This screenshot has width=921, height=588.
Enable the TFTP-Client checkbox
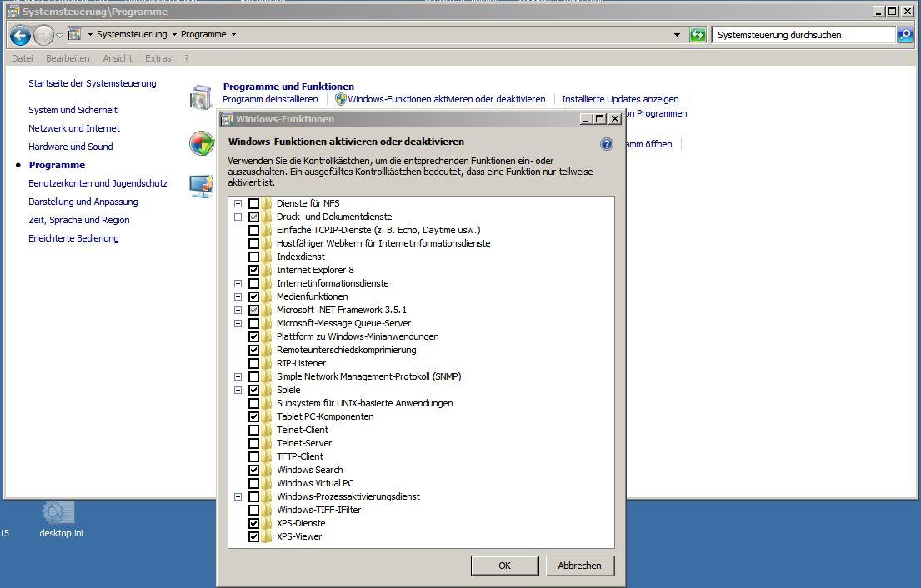pos(253,456)
